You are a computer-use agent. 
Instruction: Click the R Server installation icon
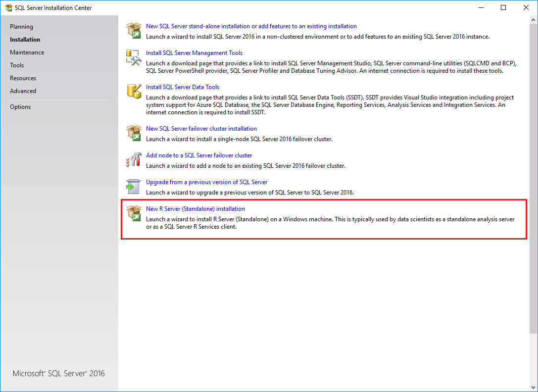pos(134,212)
